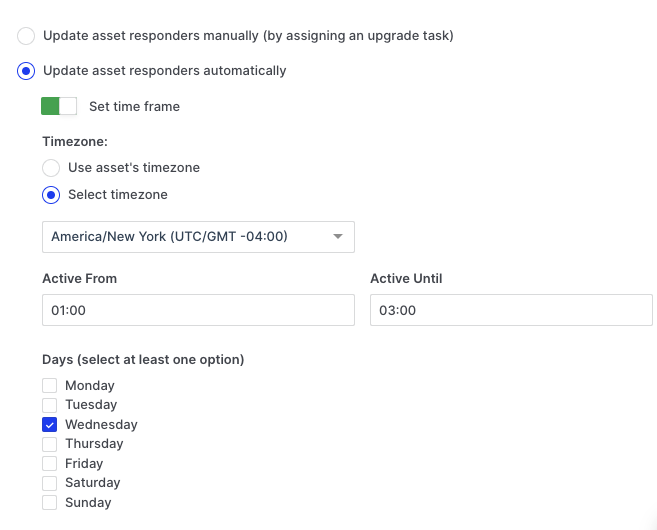
Task: Uncheck the Wednesday checkbox
Action: pyautogui.click(x=50, y=425)
